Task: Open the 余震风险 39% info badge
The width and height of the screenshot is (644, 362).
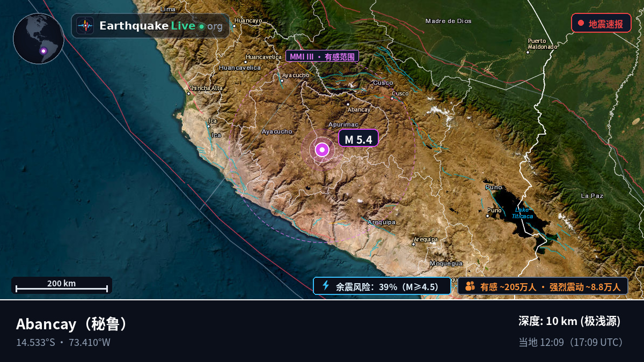Action: (x=382, y=286)
